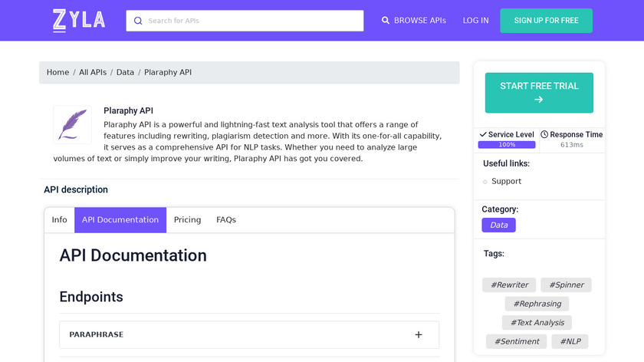Click the Plaraphy feather logo thumbnail
Screen dimensions: 644x362
tap(72, 125)
